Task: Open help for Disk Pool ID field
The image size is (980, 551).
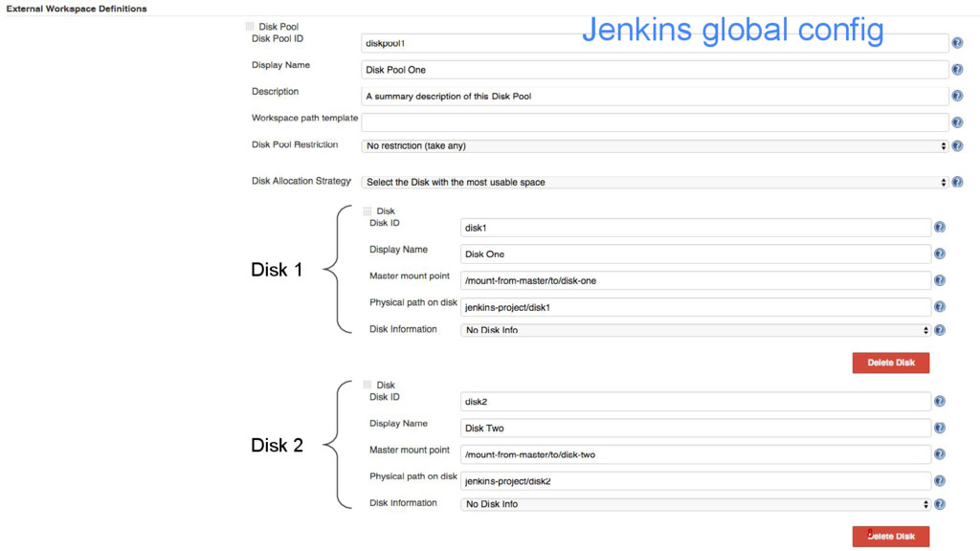Action: pyautogui.click(x=957, y=43)
